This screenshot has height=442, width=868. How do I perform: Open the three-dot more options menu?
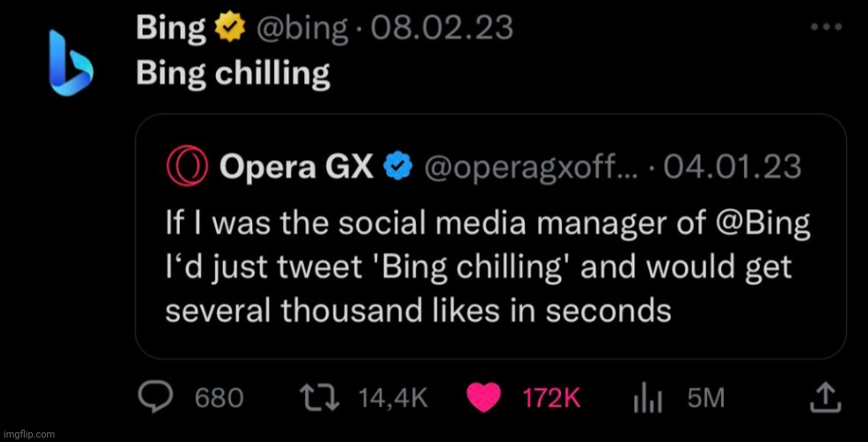[x=826, y=27]
